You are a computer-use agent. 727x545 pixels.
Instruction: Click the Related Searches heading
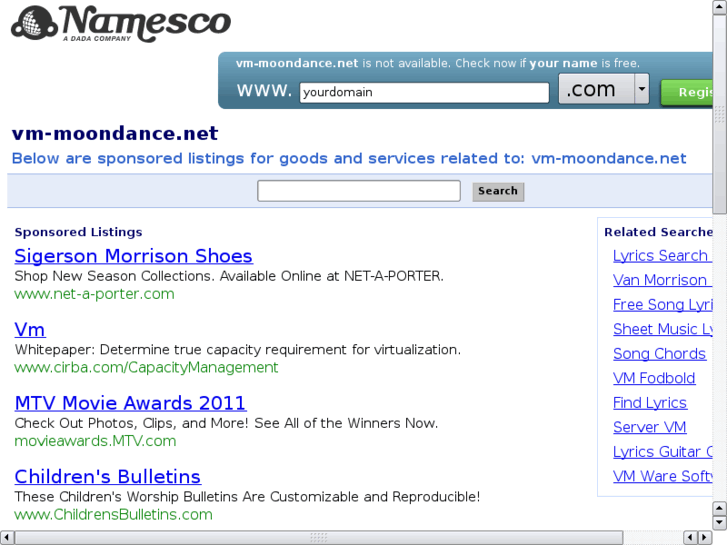[x=658, y=232]
